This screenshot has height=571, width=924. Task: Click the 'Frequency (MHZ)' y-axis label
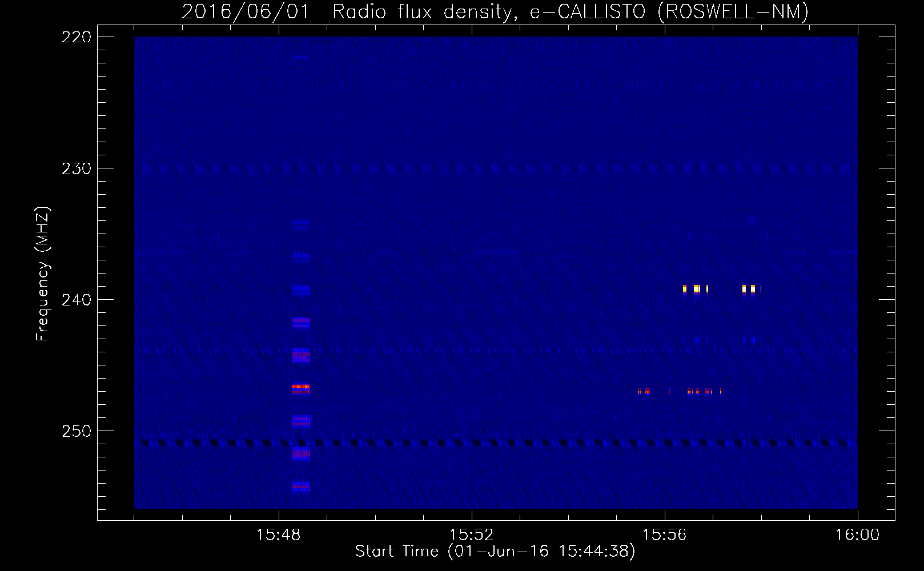(x=43, y=274)
